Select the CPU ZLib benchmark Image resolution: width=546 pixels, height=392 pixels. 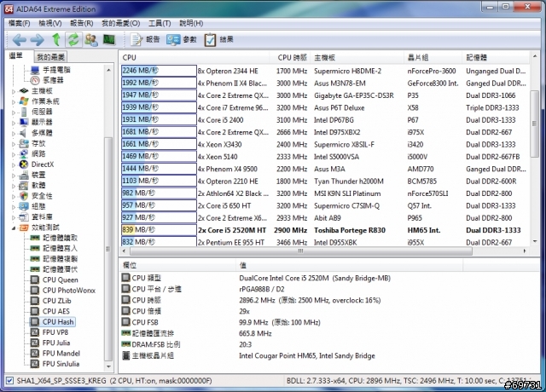pos(56,301)
